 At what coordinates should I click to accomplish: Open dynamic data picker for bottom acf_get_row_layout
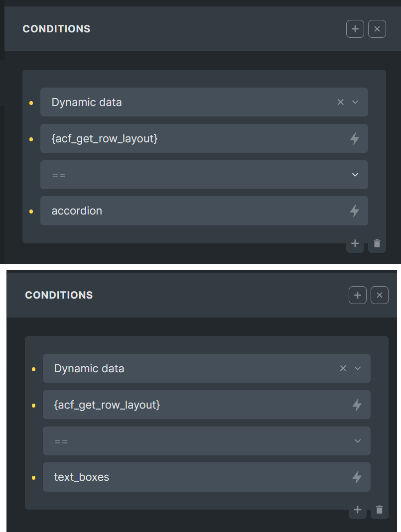pos(357,405)
